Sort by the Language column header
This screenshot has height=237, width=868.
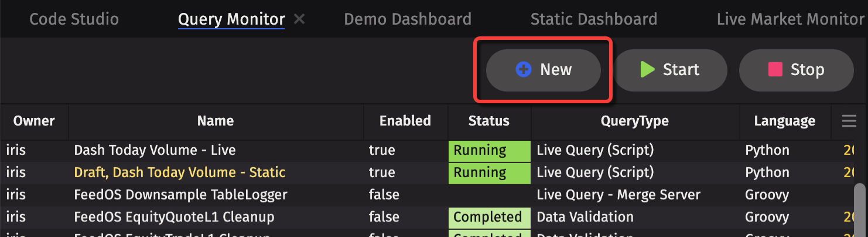pos(784,121)
